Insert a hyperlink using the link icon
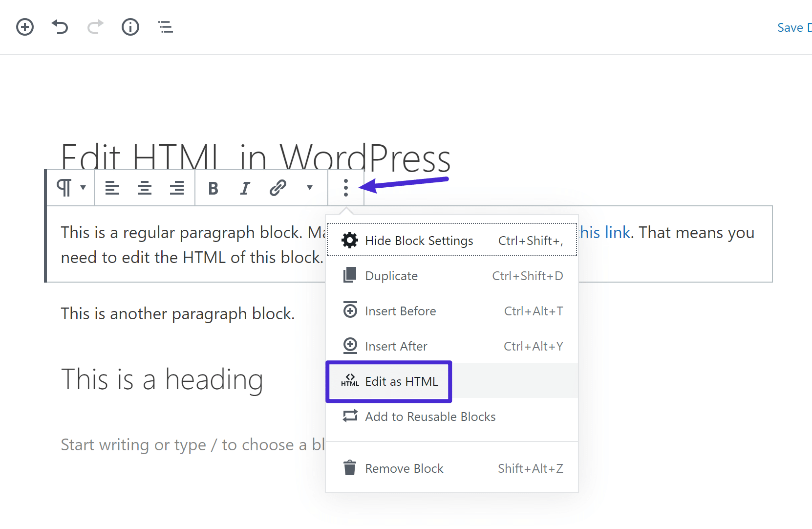This screenshot has height=529, width=812. click(278, 188)
